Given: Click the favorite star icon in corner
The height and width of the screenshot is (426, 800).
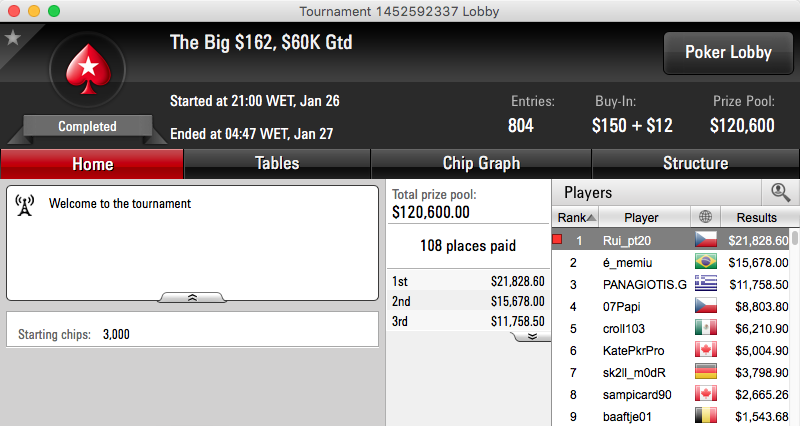Looking at the screenshot, I should pyautogui.click(x=13, y=38).
